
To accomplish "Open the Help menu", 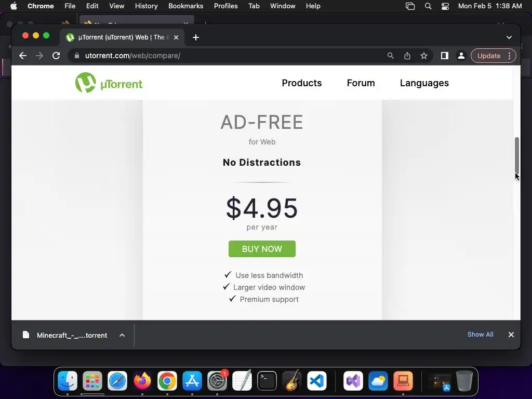I will point(313,6).
